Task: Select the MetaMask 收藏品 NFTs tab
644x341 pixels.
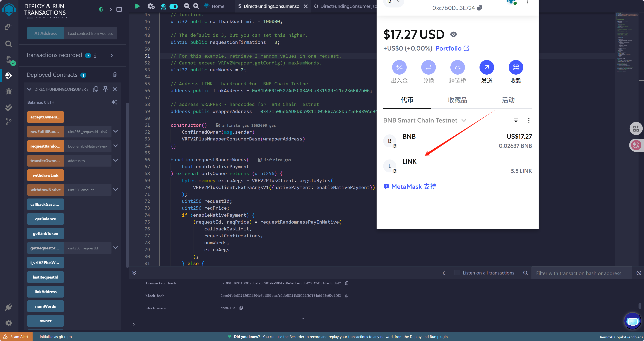Action: pyautogui.click(x=457, y=100)
